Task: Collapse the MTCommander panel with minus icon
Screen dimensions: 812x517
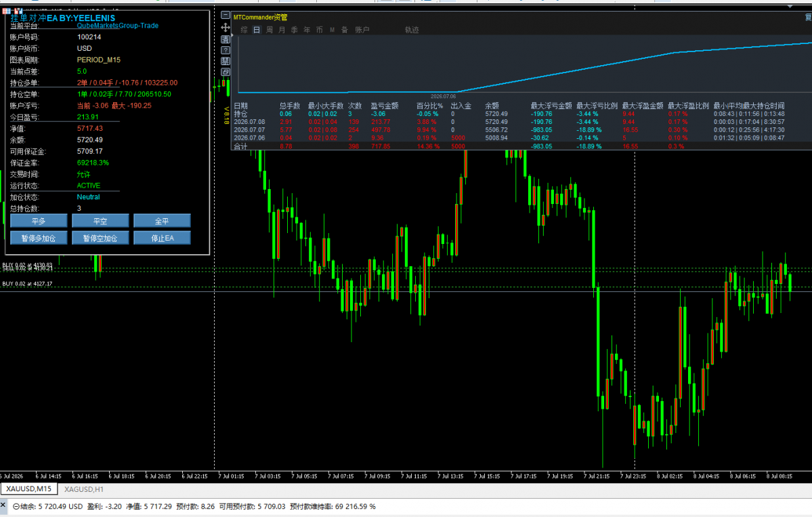Action: [x=226, y=15]
